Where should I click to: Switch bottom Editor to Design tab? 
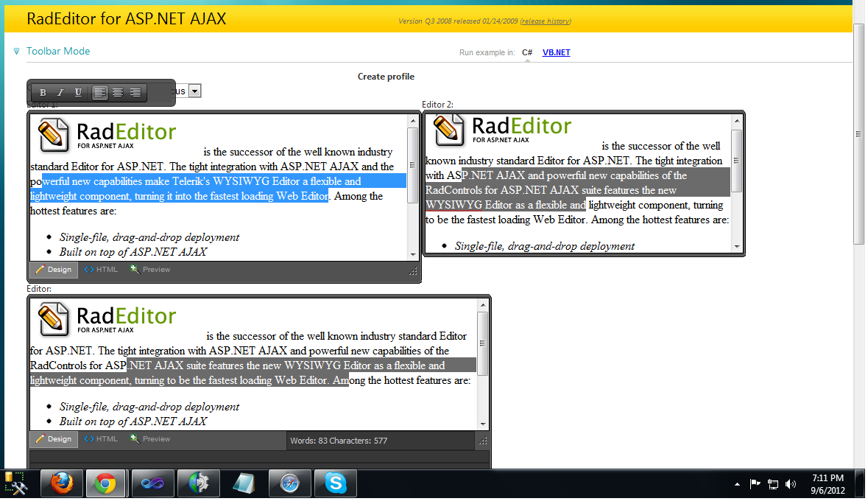[x=54, y=439]
